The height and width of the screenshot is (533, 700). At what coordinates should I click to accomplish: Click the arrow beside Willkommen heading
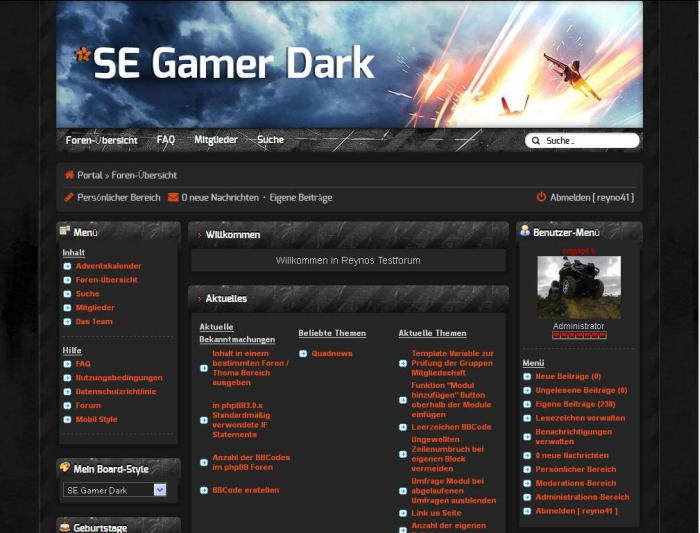199,235
